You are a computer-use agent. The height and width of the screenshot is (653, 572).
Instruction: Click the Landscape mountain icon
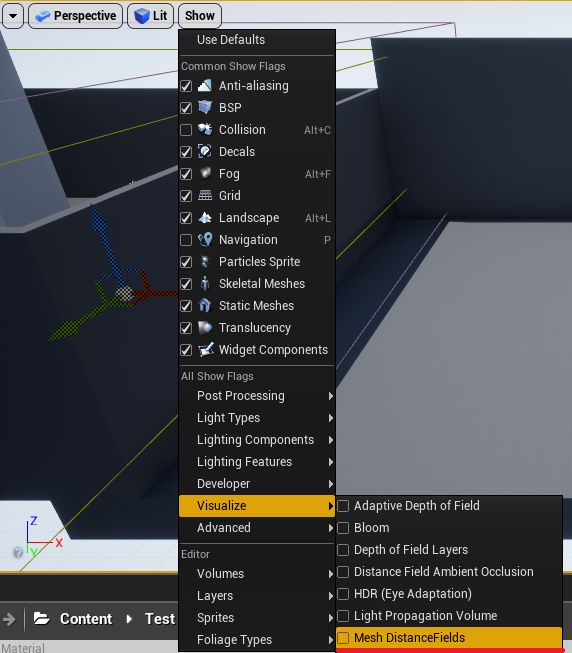205,217
